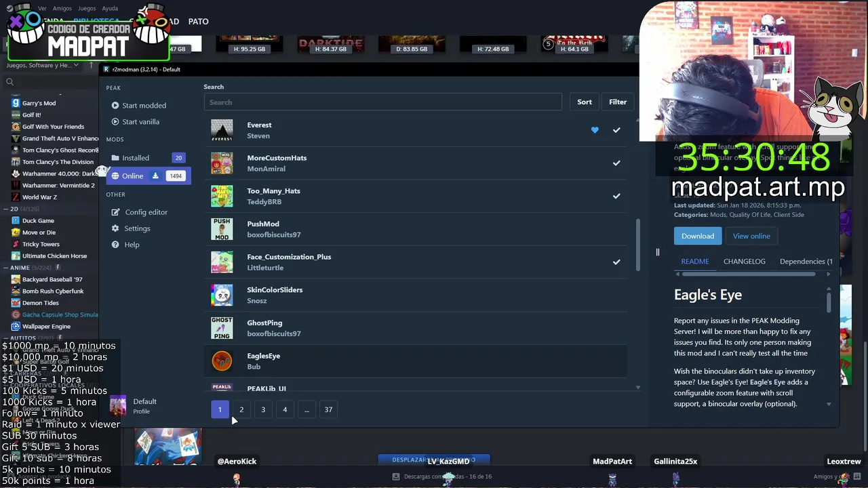Open 'Descargas completadas' downloads status in Steam
The height and width of the screenshot is (488, 868).
click(442, 476)
